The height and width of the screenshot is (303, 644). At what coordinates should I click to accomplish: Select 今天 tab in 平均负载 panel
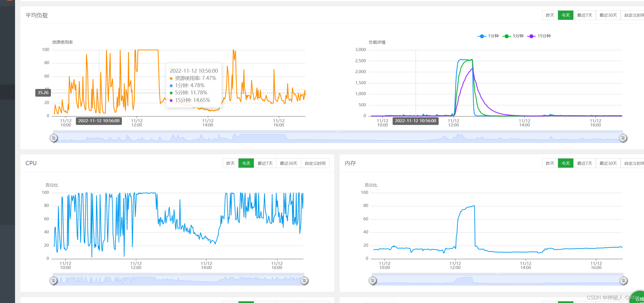[x=566, y=15]
